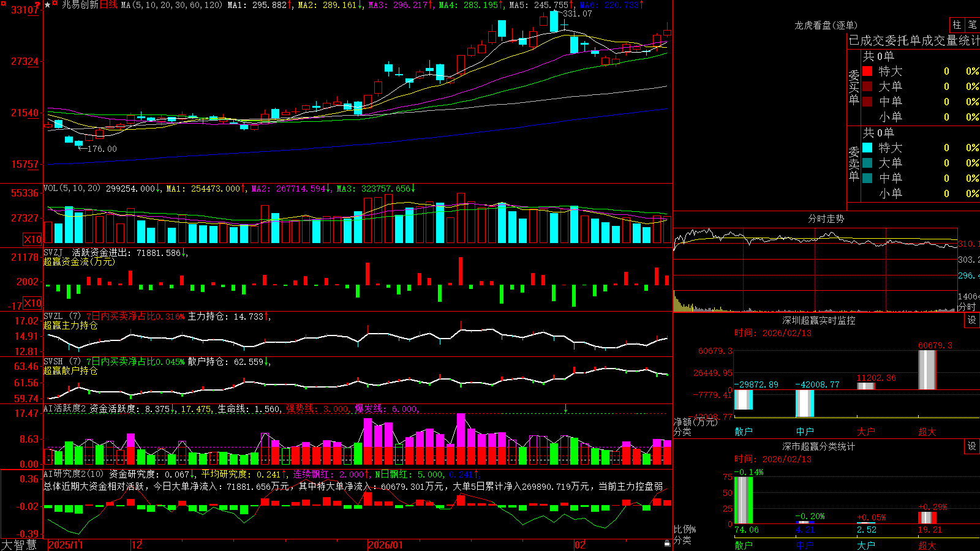Open the VOL(5,10,20) indicator selector
Screen dimensions: 980x551
click(x=72, y=189)
